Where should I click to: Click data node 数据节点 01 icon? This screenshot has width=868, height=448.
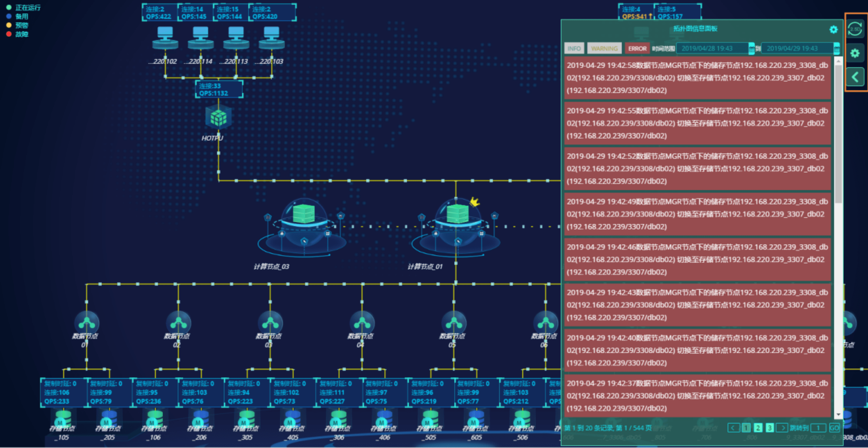(87, 323)
